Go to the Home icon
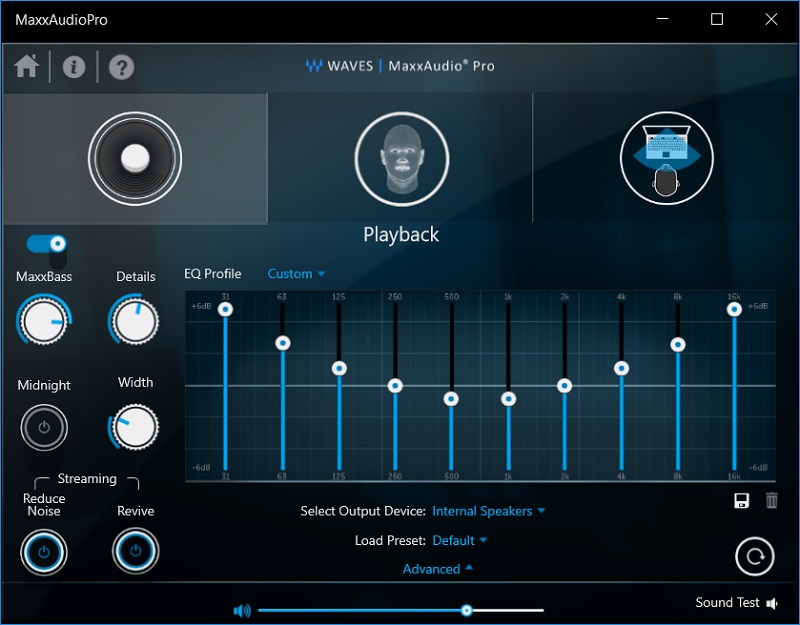The height and width of the screenshot is (625, 800). click(27, 66)
